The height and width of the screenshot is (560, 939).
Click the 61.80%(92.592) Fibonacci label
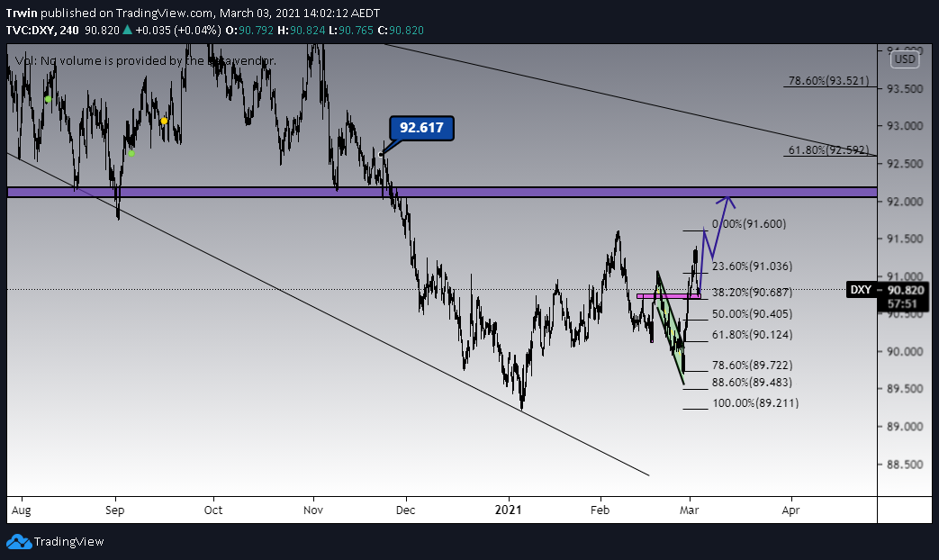pos(828,149)
